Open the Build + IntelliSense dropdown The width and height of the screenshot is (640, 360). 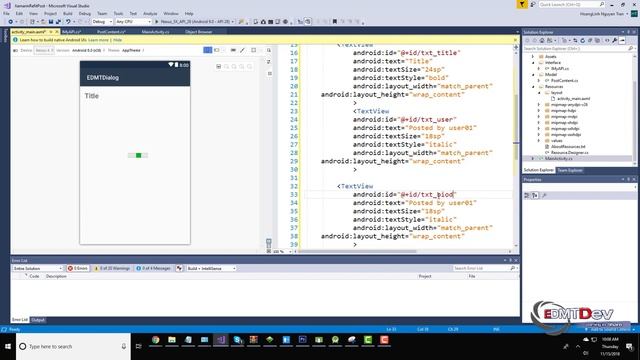point(211,268)
